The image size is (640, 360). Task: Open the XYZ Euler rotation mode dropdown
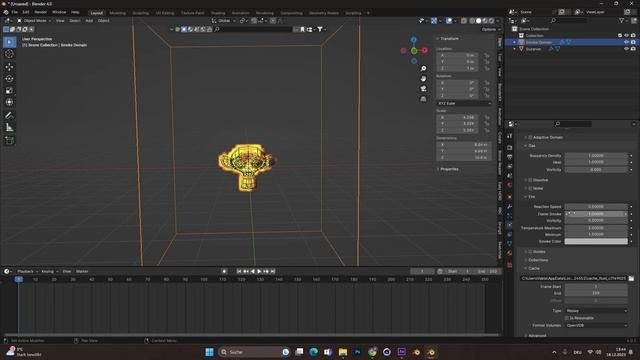click(464, 103)
